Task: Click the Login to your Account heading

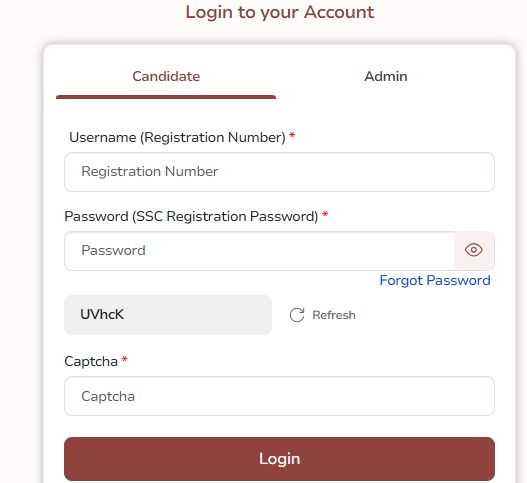Action: tap(280, 12)
